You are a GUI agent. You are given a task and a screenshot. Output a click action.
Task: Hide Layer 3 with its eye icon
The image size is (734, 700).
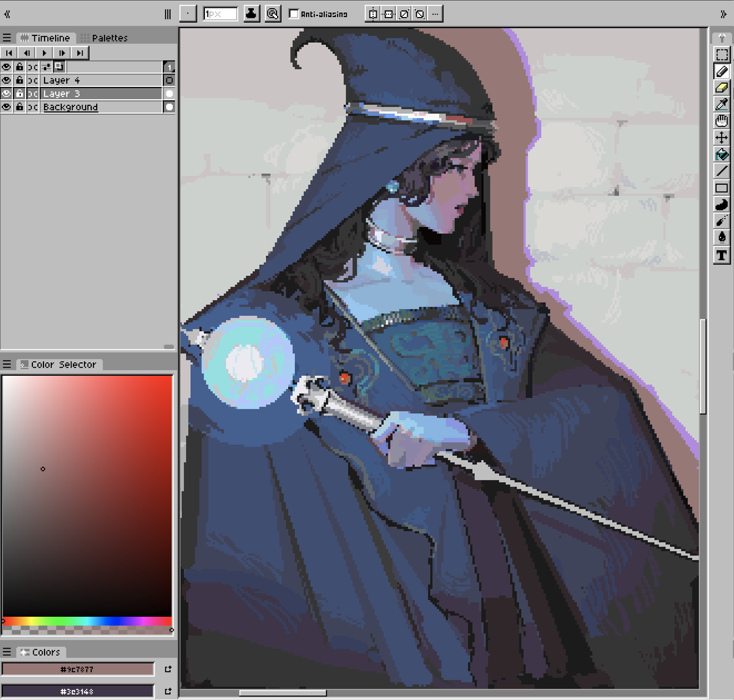pyautogui.click(x=7, y=94)
